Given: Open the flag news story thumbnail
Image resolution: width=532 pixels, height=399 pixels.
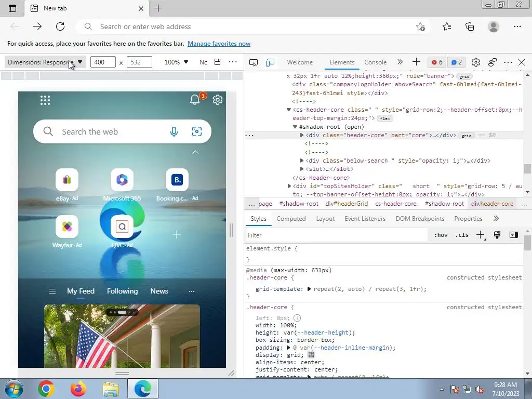Looking at the screenshot, I should [x=122, y=336].
